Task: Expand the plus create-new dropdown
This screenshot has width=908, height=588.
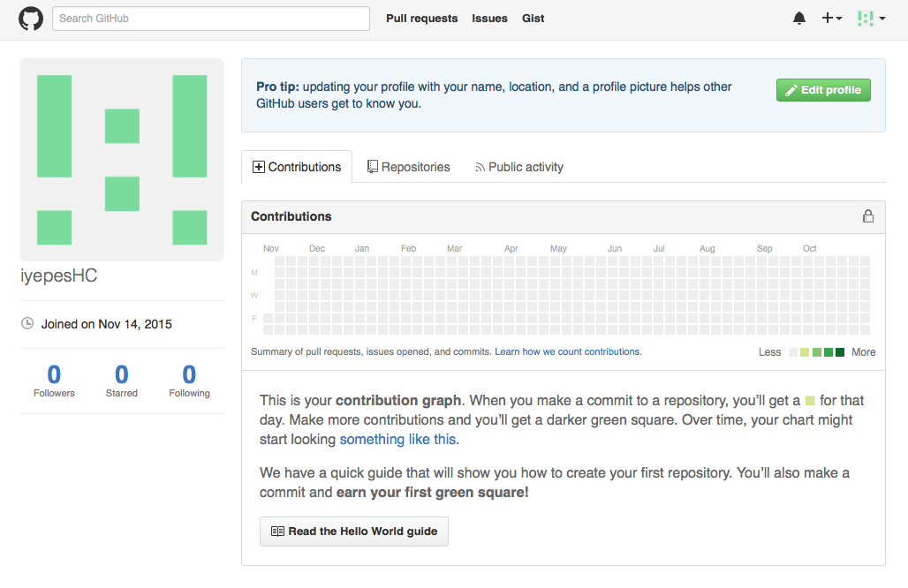Action: (832, 19)
